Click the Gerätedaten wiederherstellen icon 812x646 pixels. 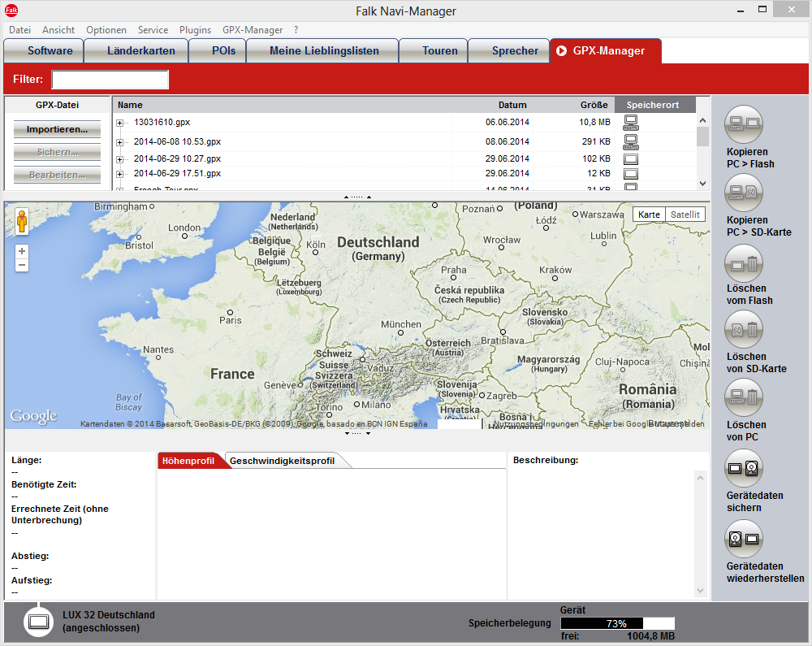(743, 539)
